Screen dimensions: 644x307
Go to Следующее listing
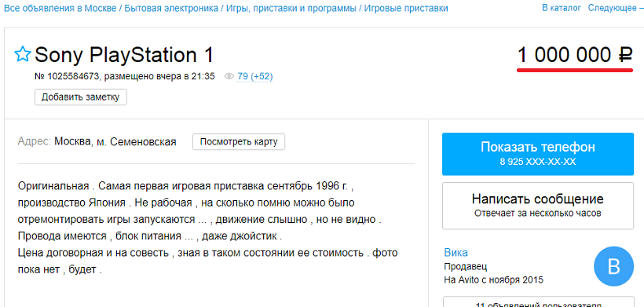pos(616,8)
